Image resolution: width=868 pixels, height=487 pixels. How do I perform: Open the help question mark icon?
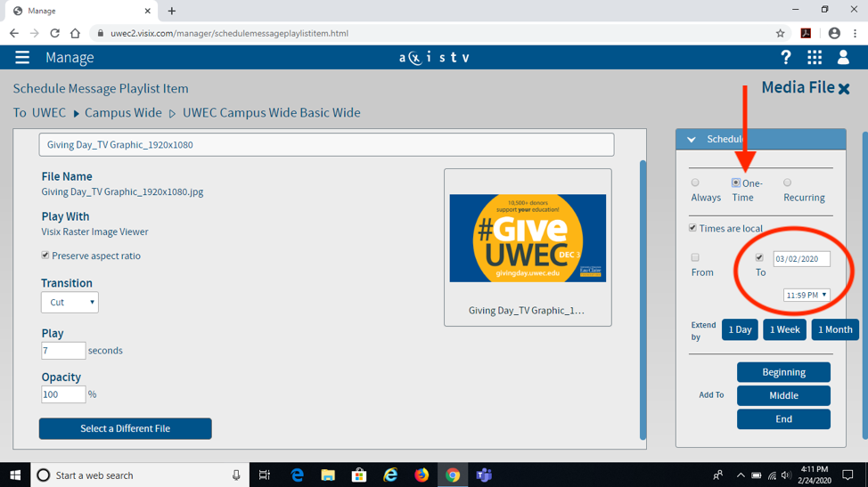pos(785,58)
